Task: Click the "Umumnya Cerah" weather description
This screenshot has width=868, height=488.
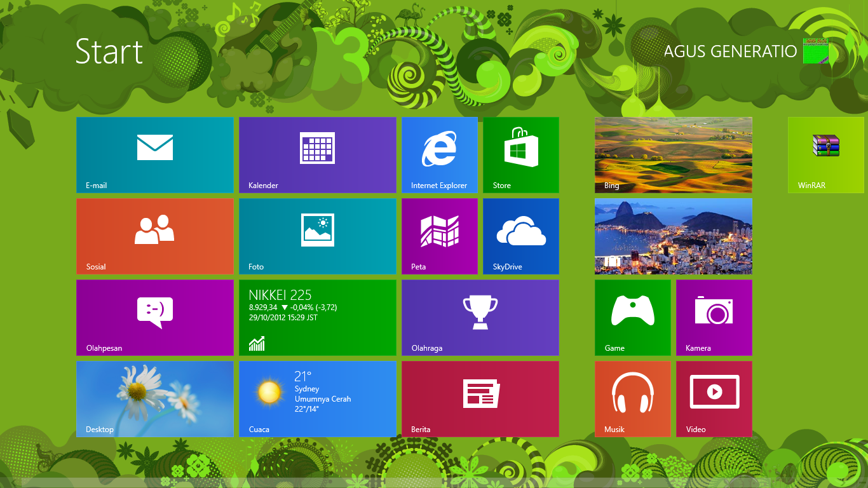Action: [x=323, y=399]
